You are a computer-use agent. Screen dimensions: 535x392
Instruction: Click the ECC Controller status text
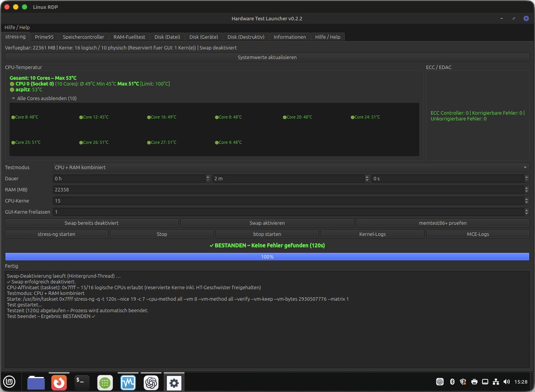[x=477, y=116]
